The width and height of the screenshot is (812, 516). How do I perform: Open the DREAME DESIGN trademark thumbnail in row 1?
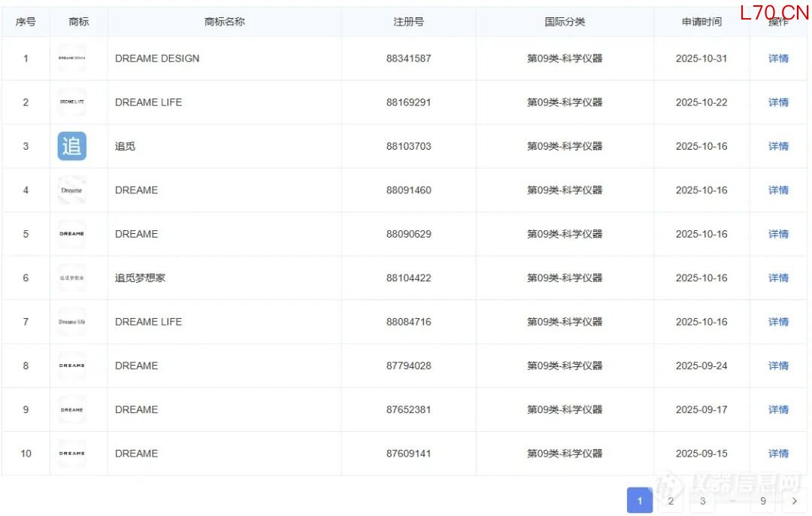click(72, 58)
